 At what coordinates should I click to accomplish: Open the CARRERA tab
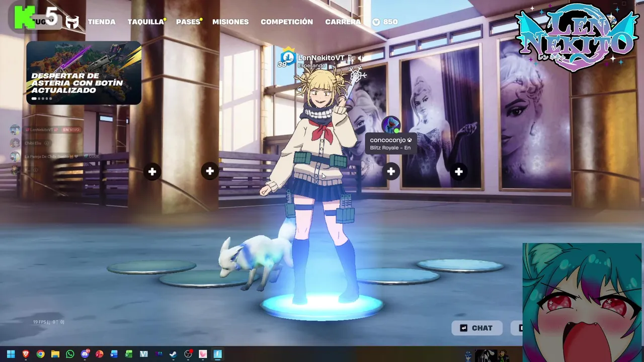(x=343, y=22)
